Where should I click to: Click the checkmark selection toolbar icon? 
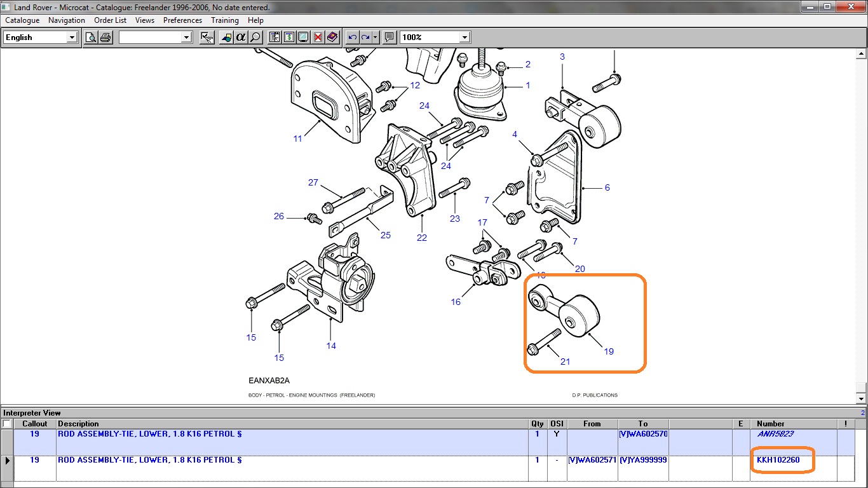click(207, 37)
